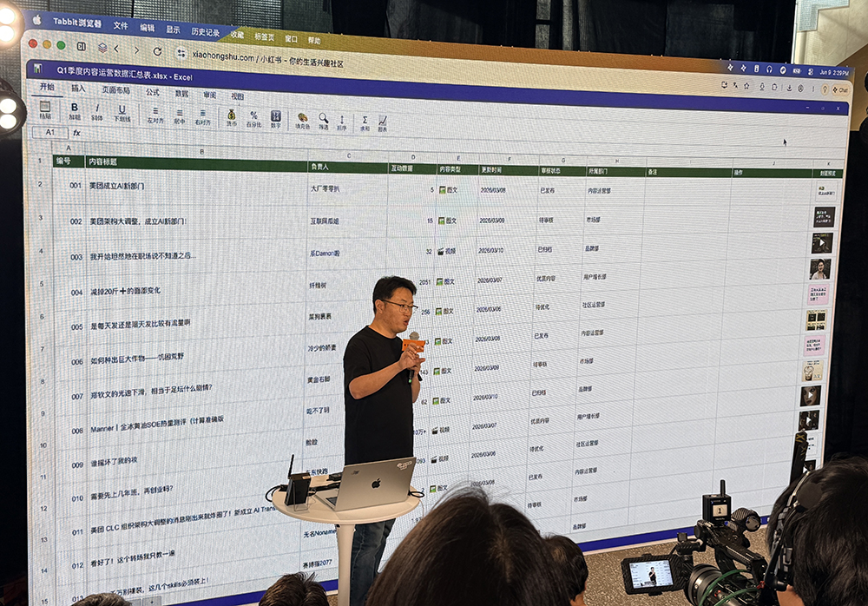Switch to the 数据 ribbon tab
868x606 pixels.
tap(181, 94)
